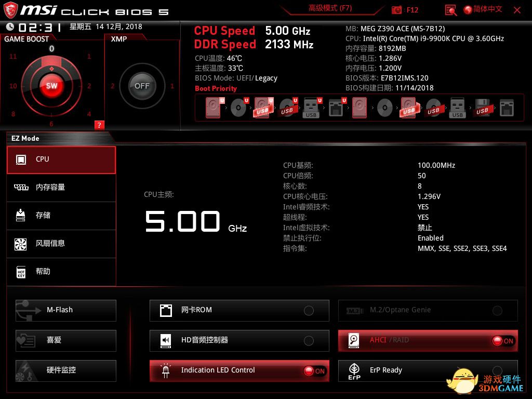Click the red question mark help icon
This screenshot has height=399, width=532.
[x=99, y=125]
